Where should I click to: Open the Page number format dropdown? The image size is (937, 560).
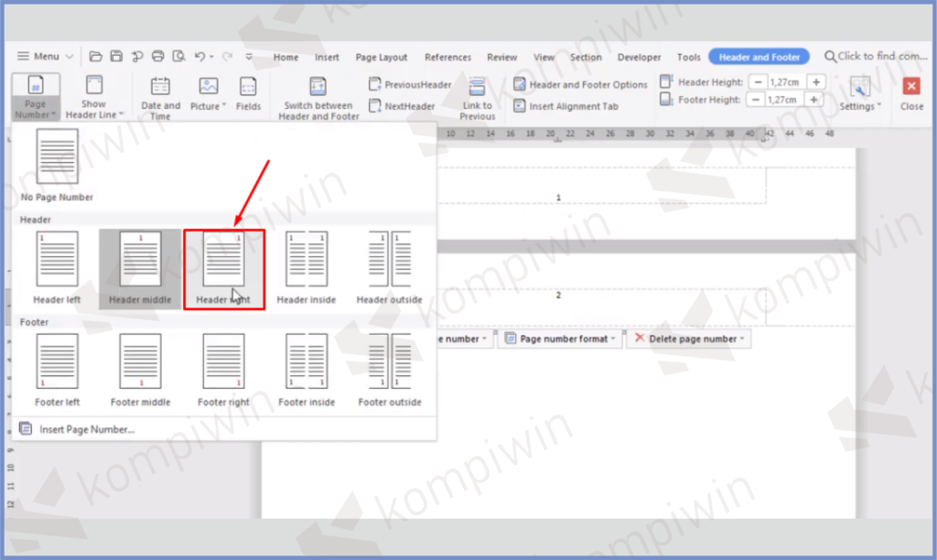pos(560,339)
